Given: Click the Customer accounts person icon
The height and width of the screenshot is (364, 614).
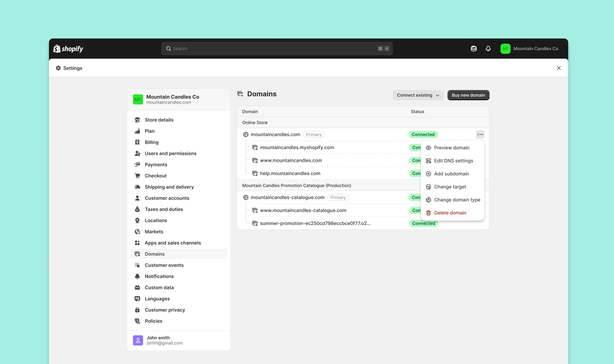Looking at the screenshot, I should (x=137, y=198).
